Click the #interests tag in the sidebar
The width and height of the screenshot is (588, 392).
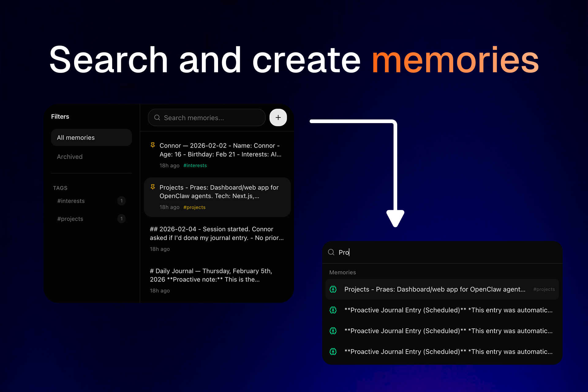point(71,201)
